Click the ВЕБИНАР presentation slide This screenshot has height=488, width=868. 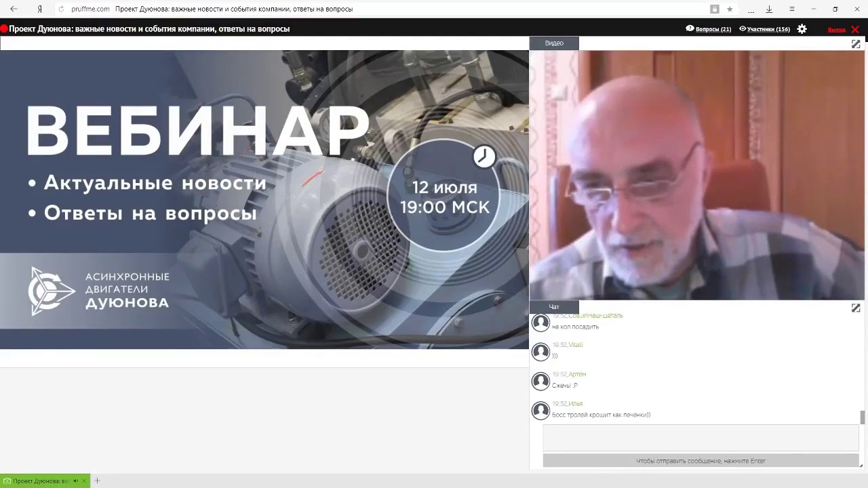pyautogui.click(x=264, y=199)
